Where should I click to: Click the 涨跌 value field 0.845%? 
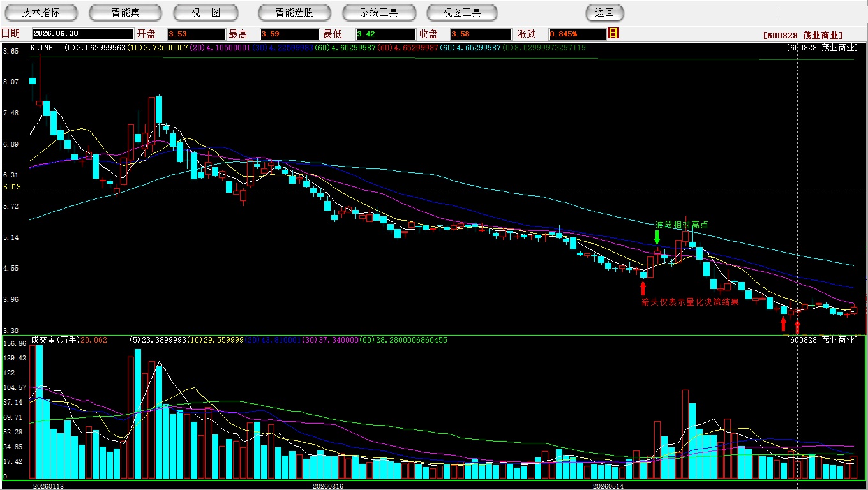pos(576,34)
